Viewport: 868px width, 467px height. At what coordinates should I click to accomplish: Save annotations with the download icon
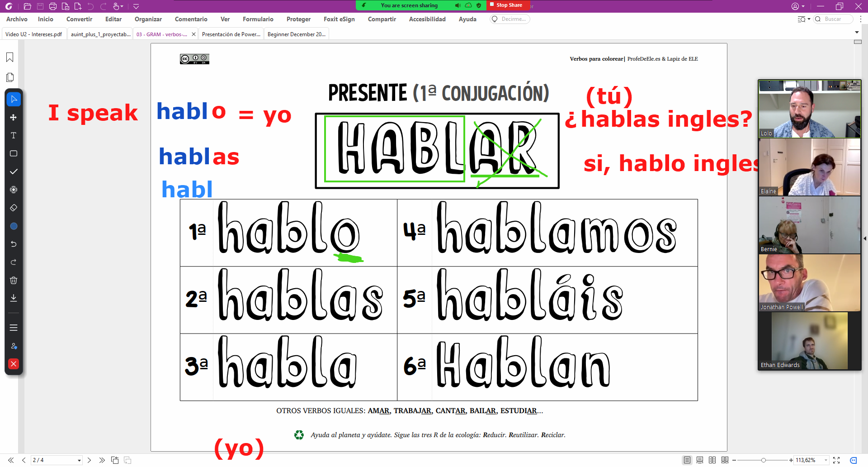tap(14, 298)
